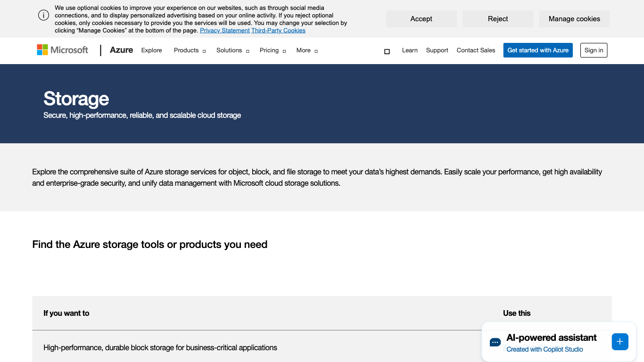Click the Sign in button
This screenshot has height=362, width=644.
[594, 50]
